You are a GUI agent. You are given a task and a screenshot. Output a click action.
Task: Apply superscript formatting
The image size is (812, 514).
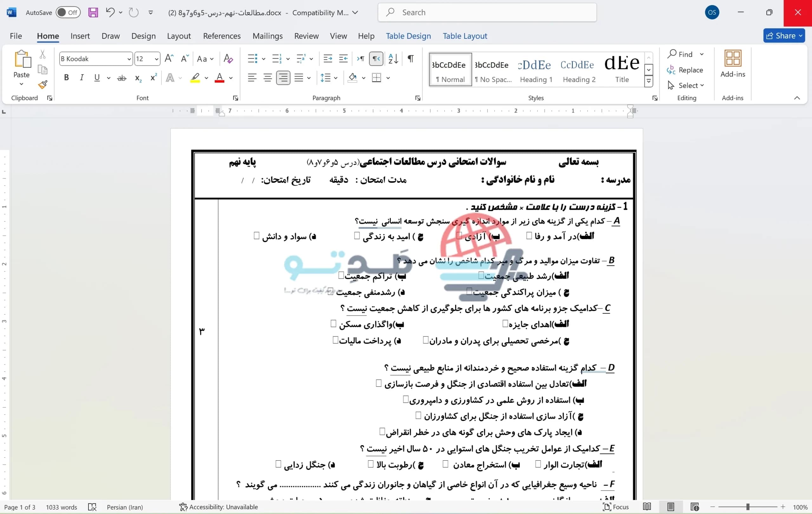click(x=154, y=77)
